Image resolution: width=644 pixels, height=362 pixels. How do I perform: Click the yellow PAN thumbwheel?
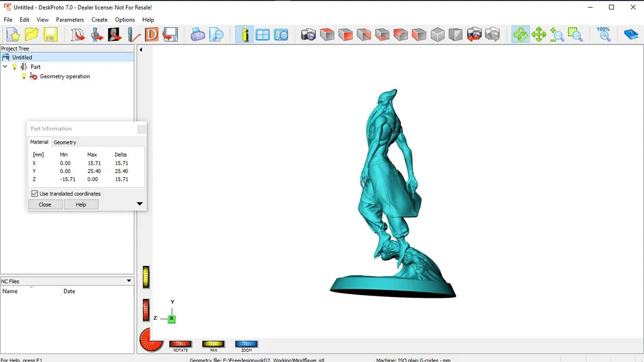pos(213,344)
